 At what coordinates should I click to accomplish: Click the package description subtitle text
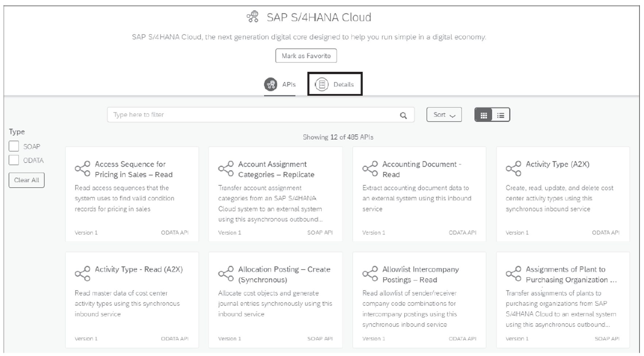click(x=309, y=37)
